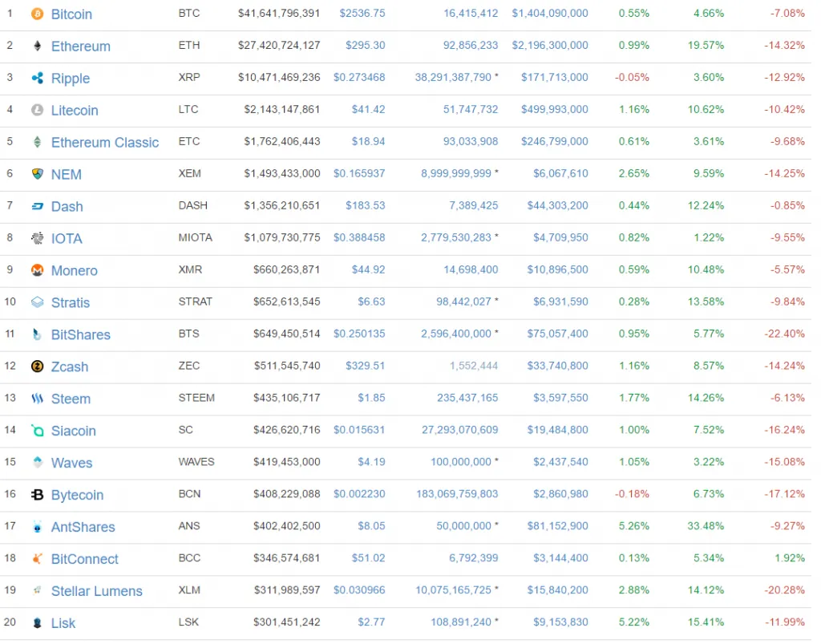Open the Ripple name link

click(x=71, y=79)
